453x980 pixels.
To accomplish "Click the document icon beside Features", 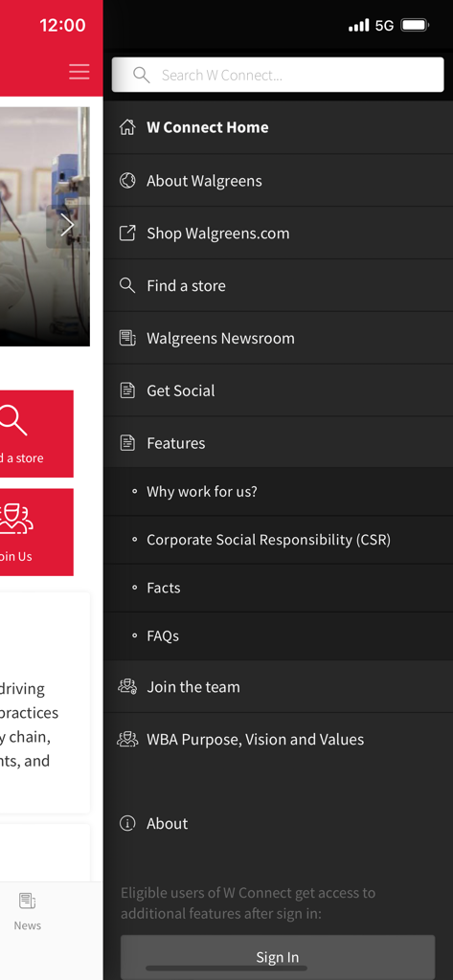I will (127, 443).
